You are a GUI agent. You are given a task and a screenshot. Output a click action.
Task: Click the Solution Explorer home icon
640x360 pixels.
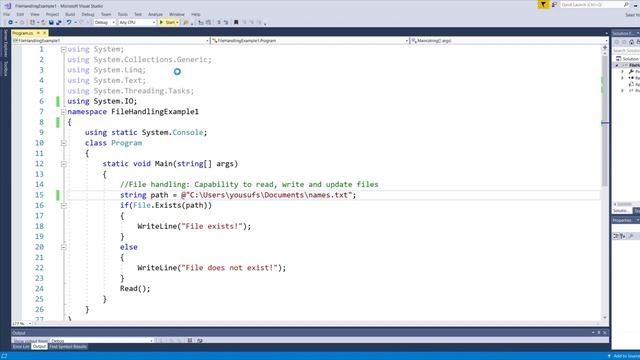pyautogui.click(x=631, y=42)
